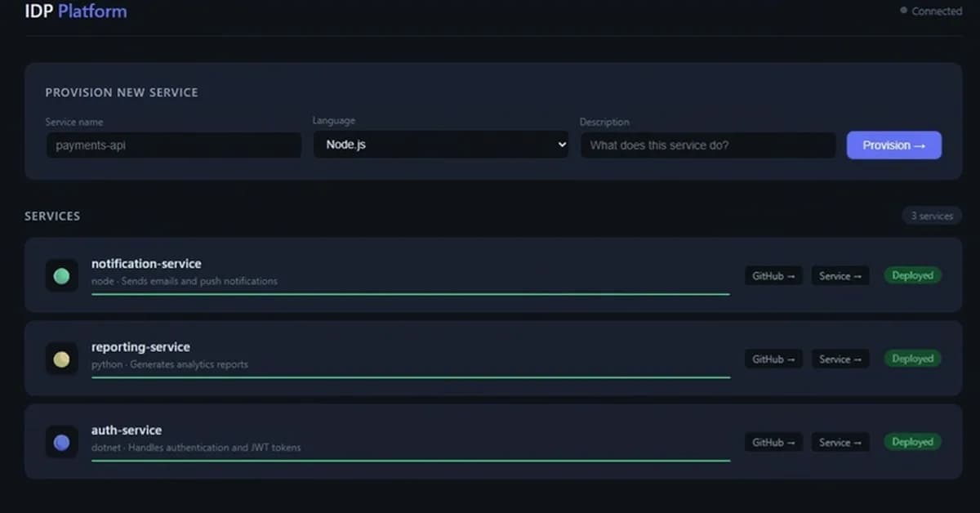The height and width of the screenshot is (513, 980).
Task: Open Service arrow link for reporting-service
Action: click(x=840, y=359)
